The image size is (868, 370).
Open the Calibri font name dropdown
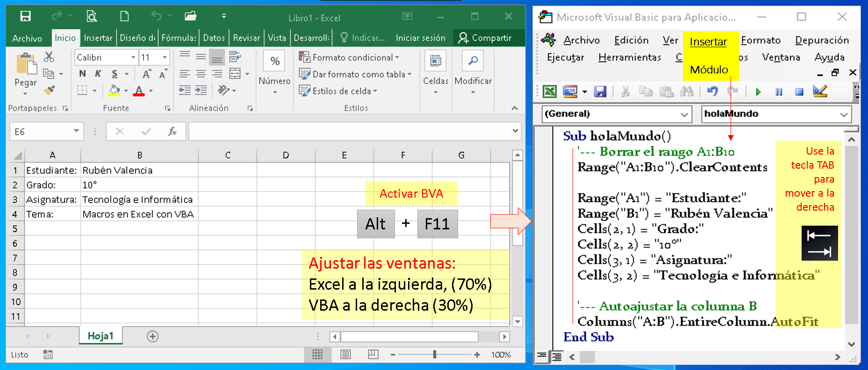tap(133, 57)
